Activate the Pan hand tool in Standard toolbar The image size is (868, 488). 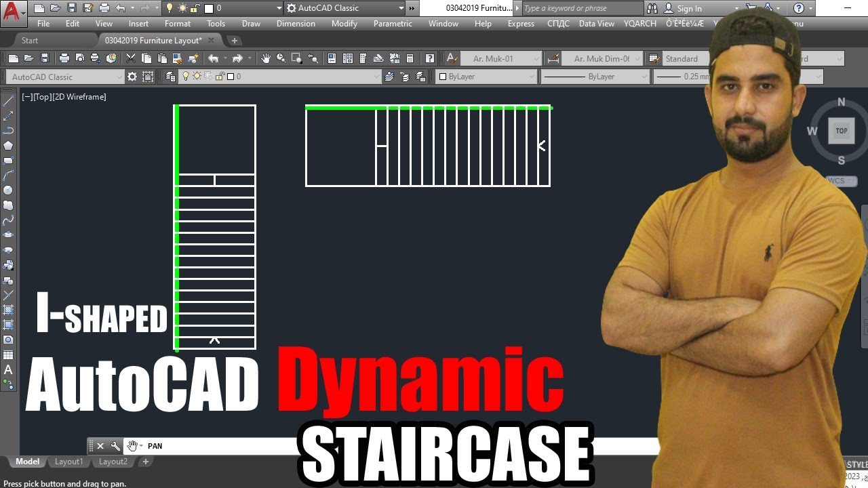click(x=266, y=59)
